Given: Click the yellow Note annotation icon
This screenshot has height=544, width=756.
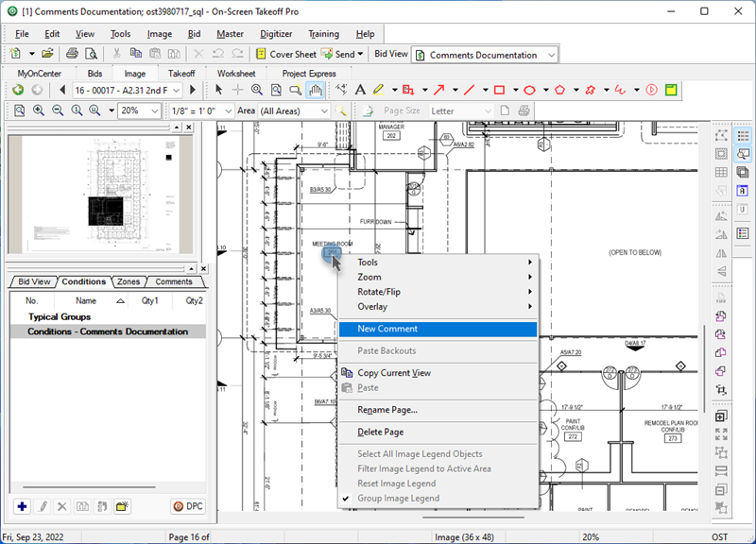Looking at the screenshot, I should click(x=671, y=90).
